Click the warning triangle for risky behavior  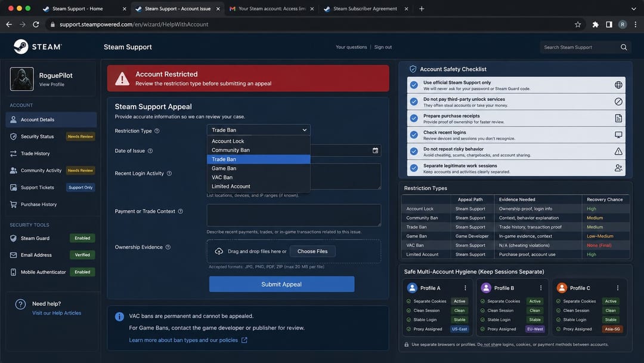pos(618,151)
